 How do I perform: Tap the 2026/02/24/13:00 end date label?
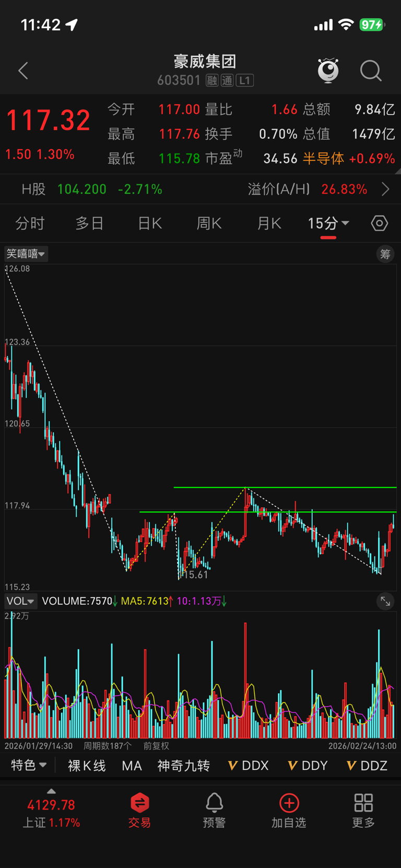362,746
